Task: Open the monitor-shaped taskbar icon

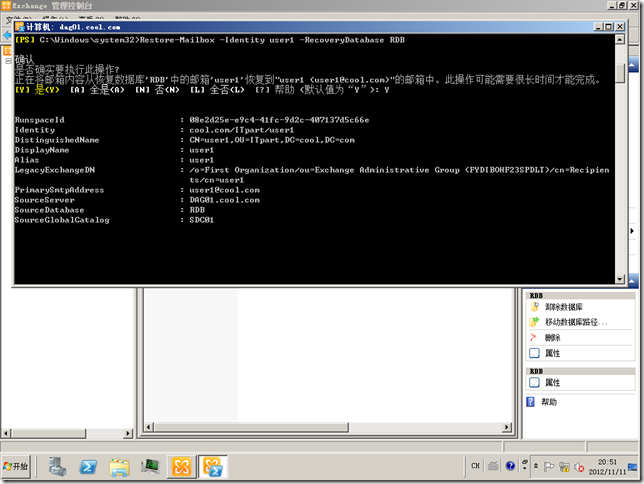Action: [x=150, y=467]
